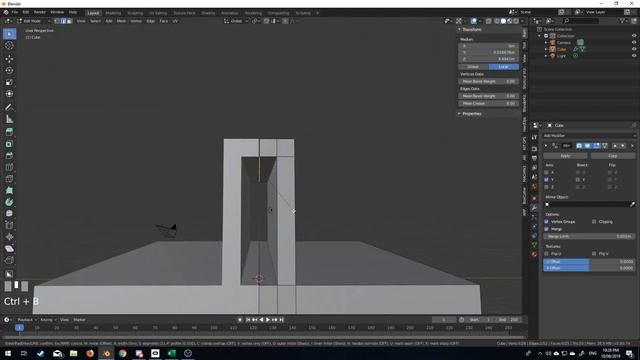640x360 pixels.
Task: Toggle Collection visibility eye in outliner
Action: coord(634,36)
